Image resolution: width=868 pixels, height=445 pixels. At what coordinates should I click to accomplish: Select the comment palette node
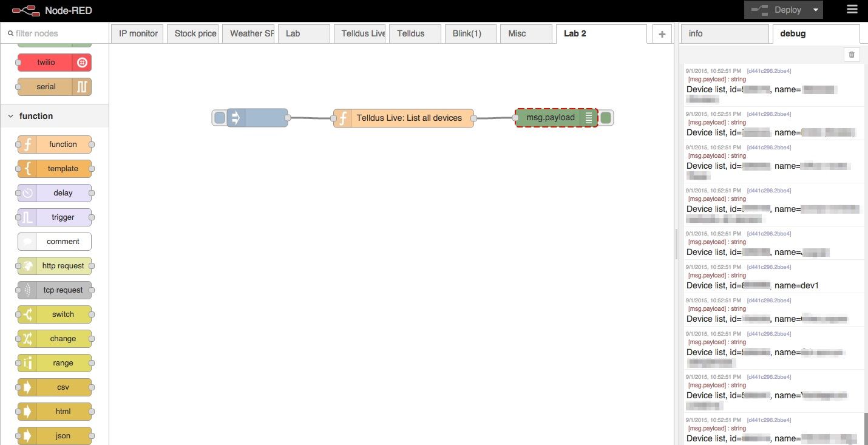tap(55, 242)
